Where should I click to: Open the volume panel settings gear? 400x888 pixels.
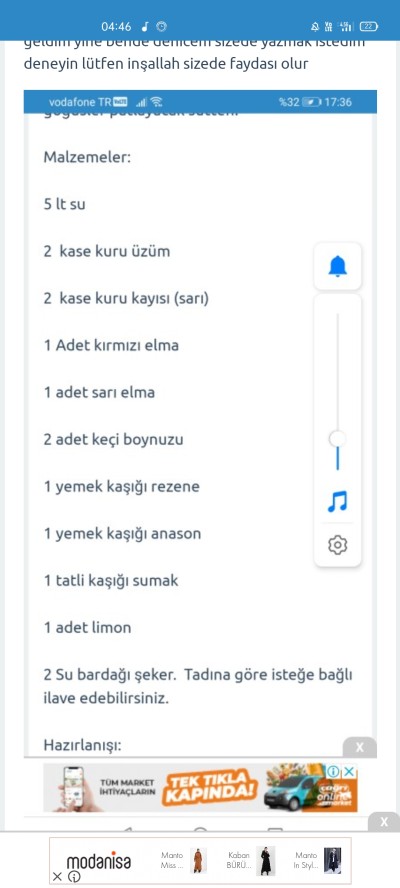click(x=338, y=545)
